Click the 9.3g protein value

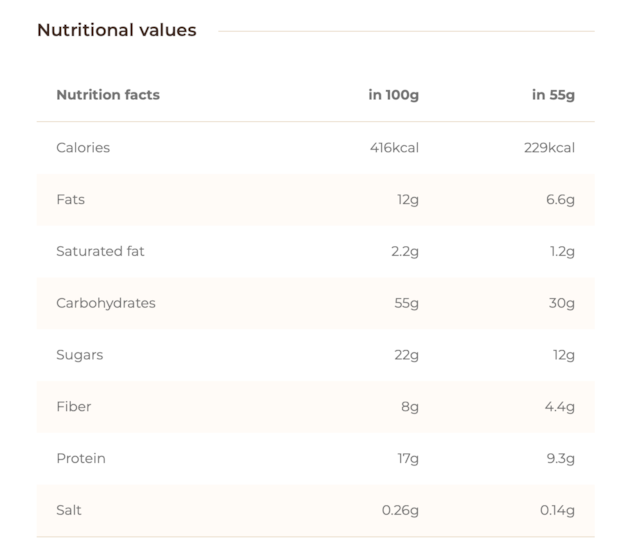560,459
